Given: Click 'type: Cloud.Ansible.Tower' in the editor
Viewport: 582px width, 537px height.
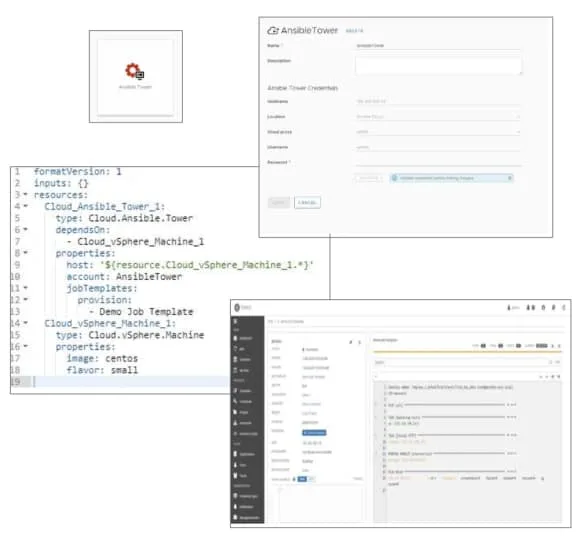Looking at the screenshot, I should tap(124, 218).
